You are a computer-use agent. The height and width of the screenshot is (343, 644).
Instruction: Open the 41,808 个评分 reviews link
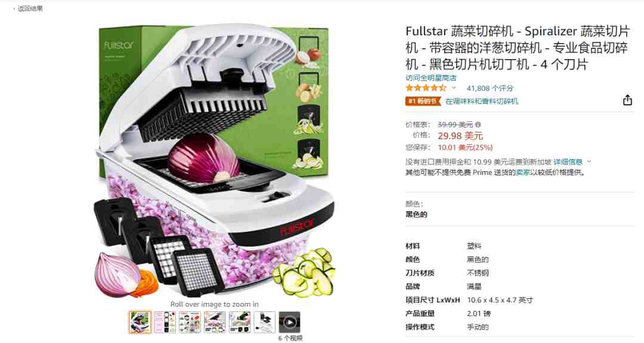point(490,88)
